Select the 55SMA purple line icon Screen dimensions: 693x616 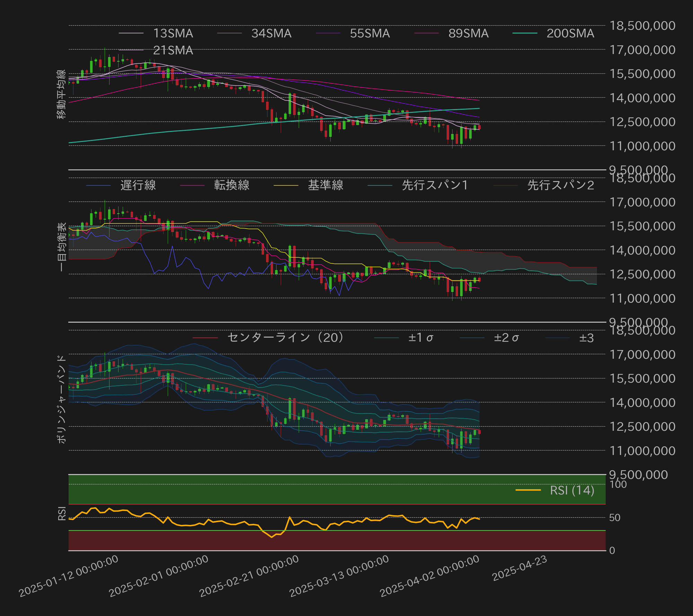[x=327, y=34]
